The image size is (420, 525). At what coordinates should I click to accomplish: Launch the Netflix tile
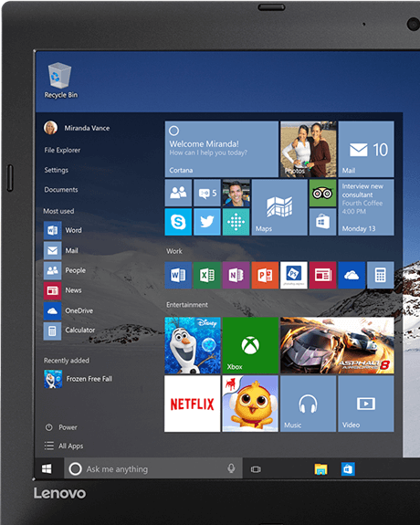coord(193,404)
